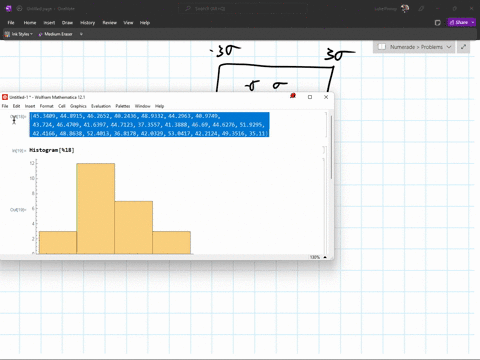
Task: Select the Histogram input cell bracket
Action: click(x=324, y=150)
